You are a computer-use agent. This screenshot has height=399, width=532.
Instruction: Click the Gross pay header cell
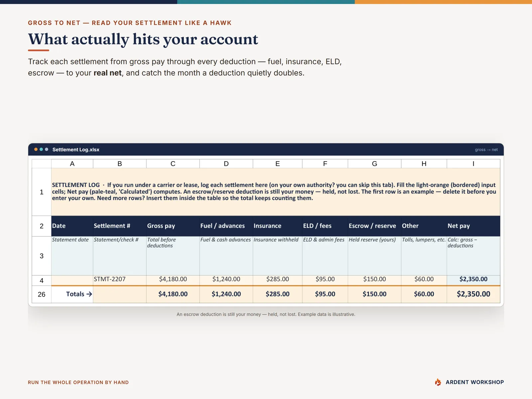click(x=173, y=226)
